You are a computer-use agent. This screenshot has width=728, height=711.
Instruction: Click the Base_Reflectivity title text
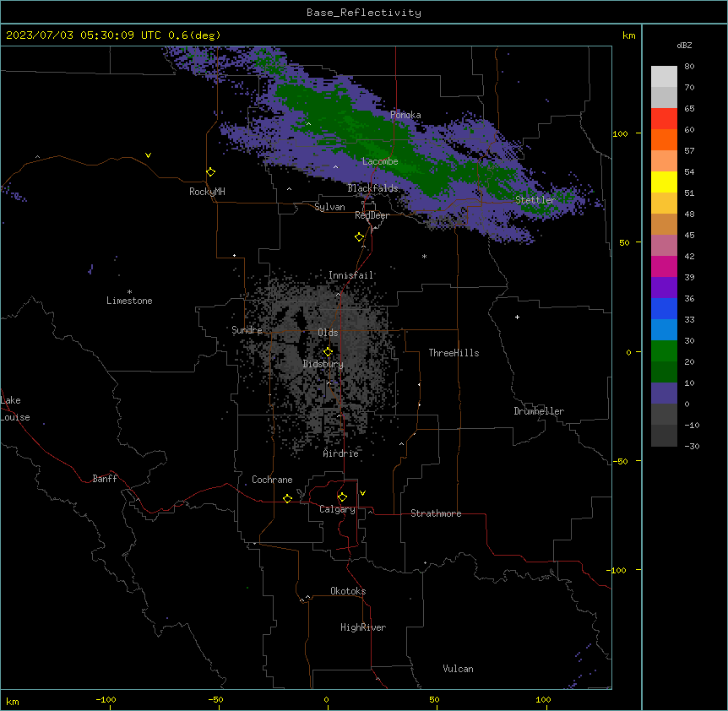click(x=364, y=13)
